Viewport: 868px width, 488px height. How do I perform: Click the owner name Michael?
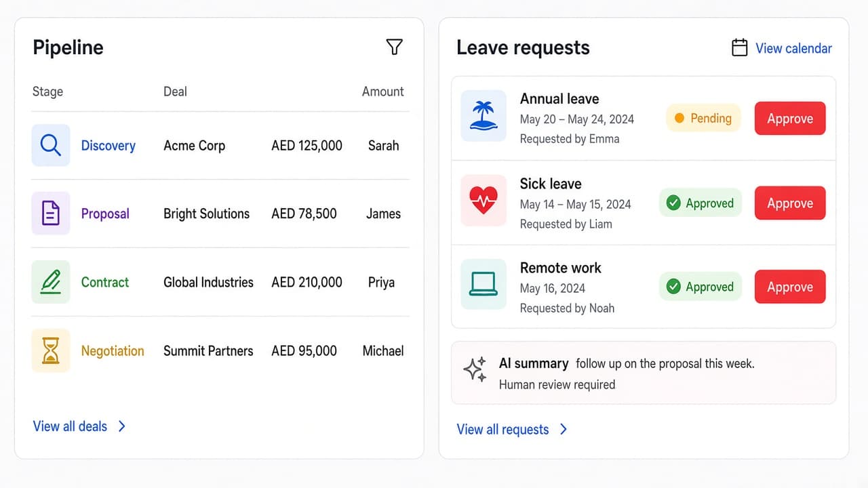(x=383, y=351)
